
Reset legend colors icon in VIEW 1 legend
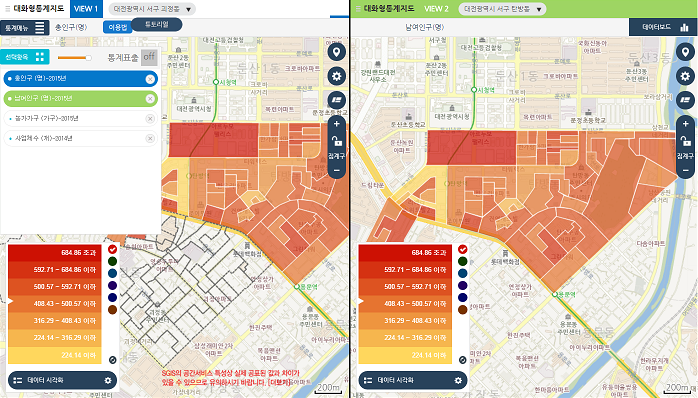(112, 360)
